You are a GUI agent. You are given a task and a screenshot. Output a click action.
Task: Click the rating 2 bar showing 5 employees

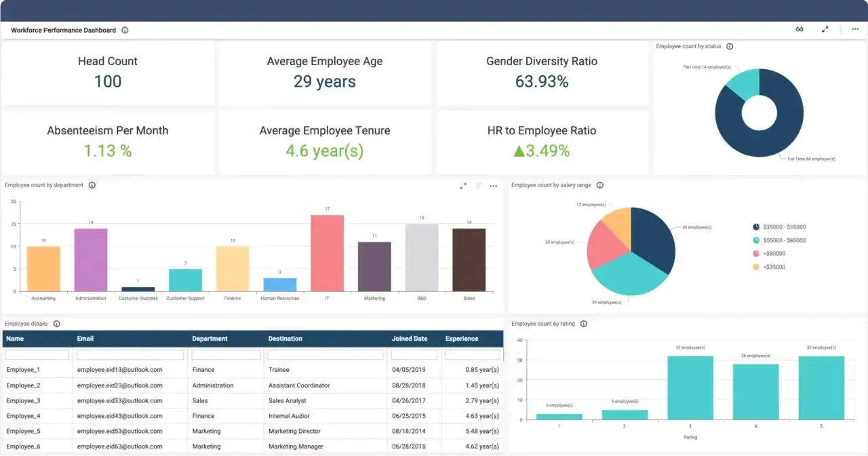point(625,415)
